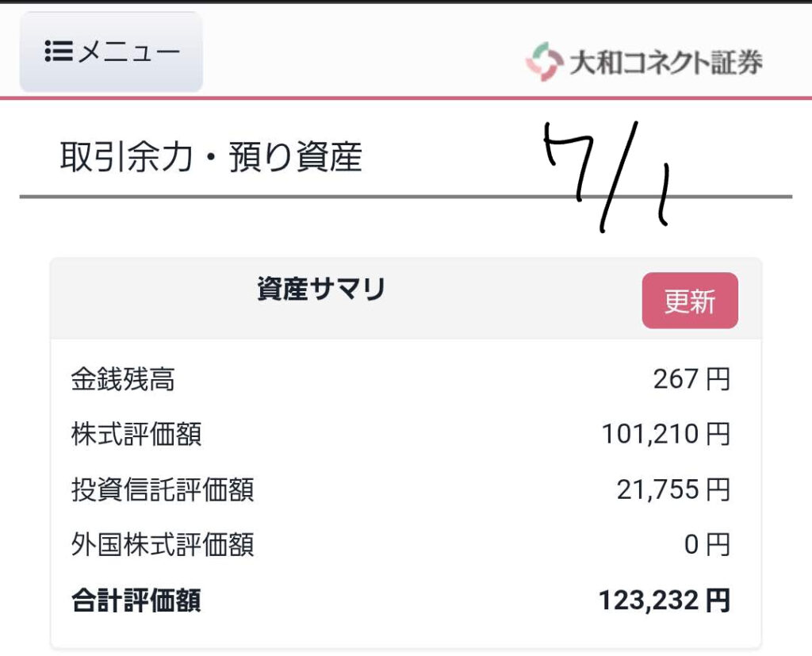812x656 pixels.
Task: Select the 投資信託評価額 row label
Action: (162, 489)
